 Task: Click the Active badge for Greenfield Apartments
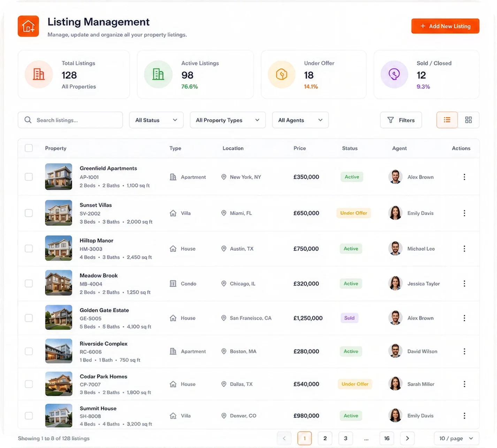[x=352, y=177]
